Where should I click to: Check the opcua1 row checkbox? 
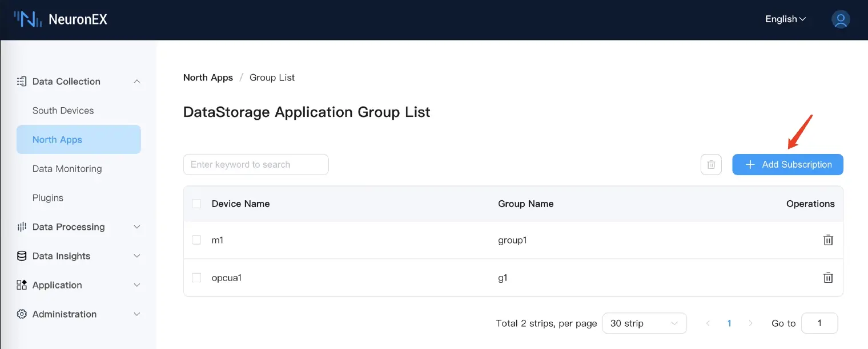click(196, 278)
